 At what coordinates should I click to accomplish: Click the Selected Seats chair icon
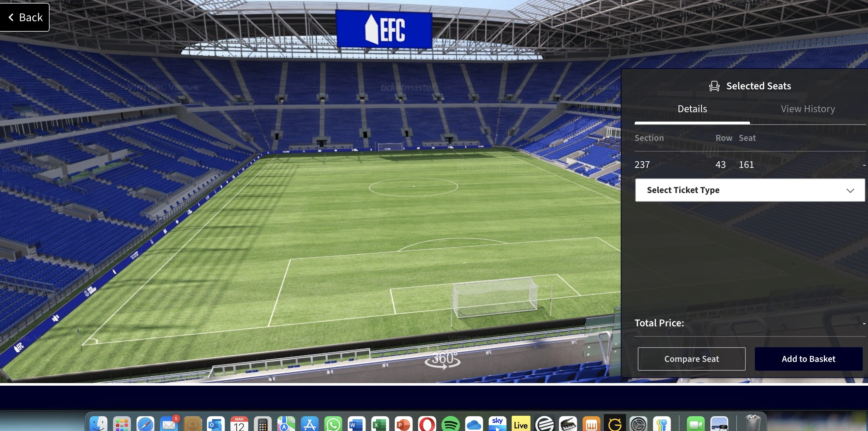point(714,86)
